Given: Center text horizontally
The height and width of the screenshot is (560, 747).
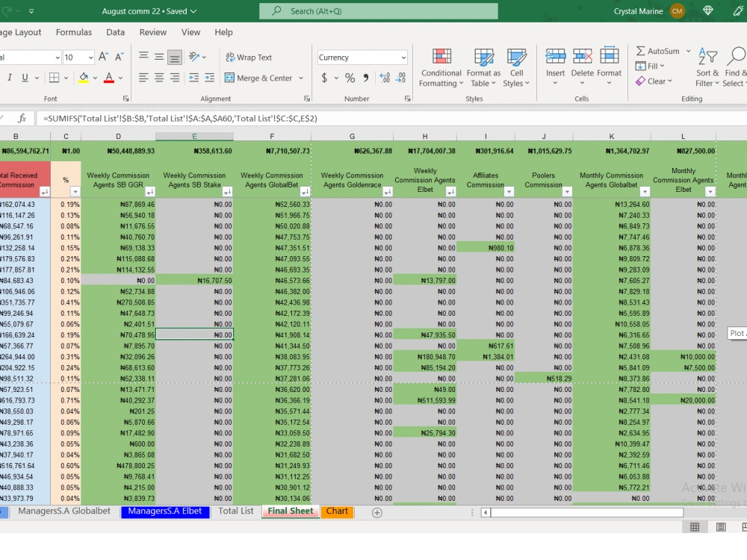Looking at the screenshot, I should tap(159, 78).
